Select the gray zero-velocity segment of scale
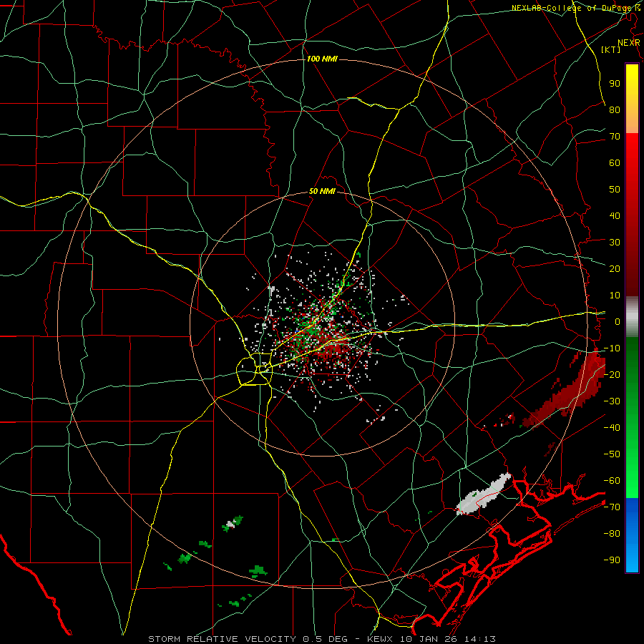 pyautogui.click(x=632, y=316)
